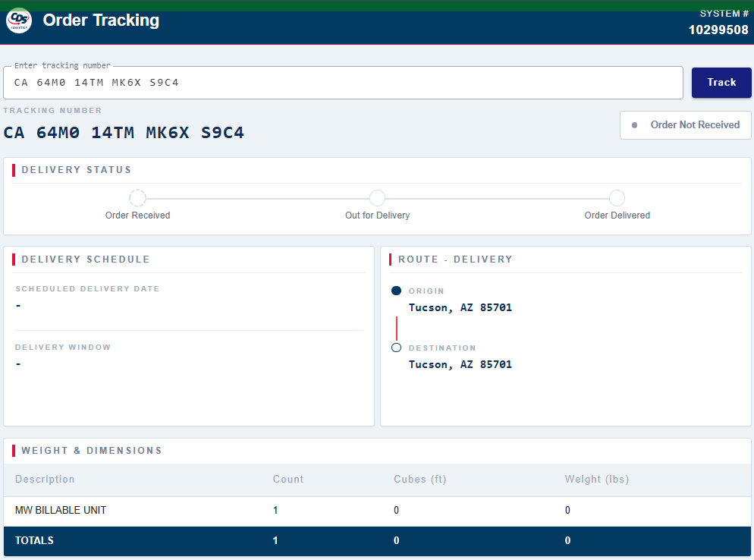Click the Delivery Schedule section heading
Image resolution: width=754 pixels, height=560 pixels.
click(x=86, y=260)
